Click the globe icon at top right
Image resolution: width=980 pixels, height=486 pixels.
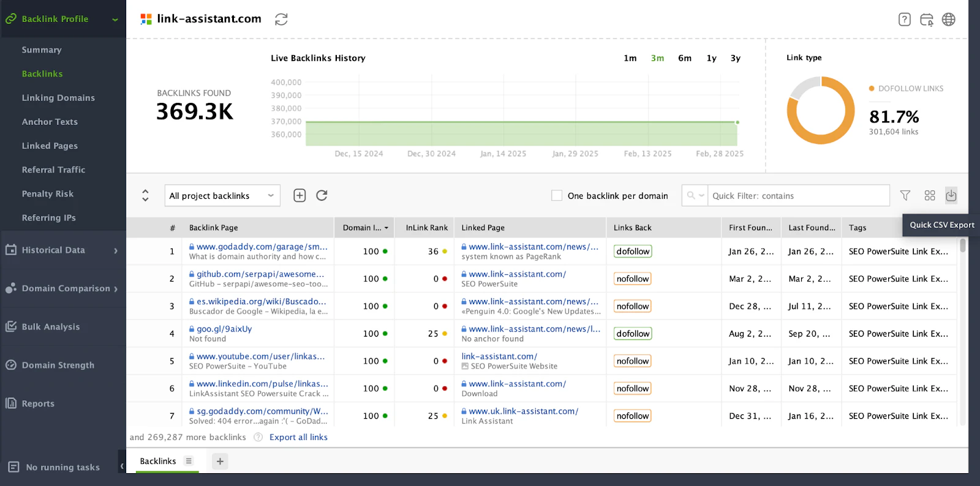tap(949, 20)
